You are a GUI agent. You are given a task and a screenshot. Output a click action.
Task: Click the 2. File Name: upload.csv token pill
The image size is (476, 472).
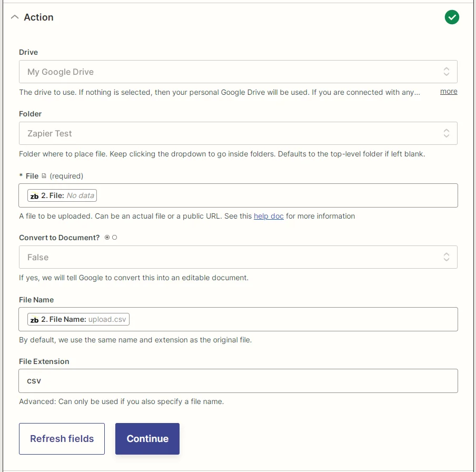pyautogui.click(x=78, y=319)
